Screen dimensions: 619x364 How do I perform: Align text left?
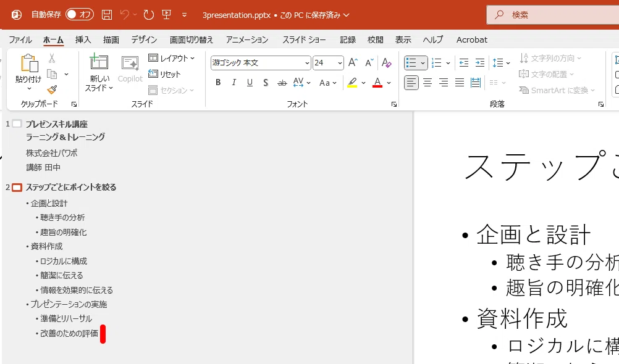click(411, 83)
